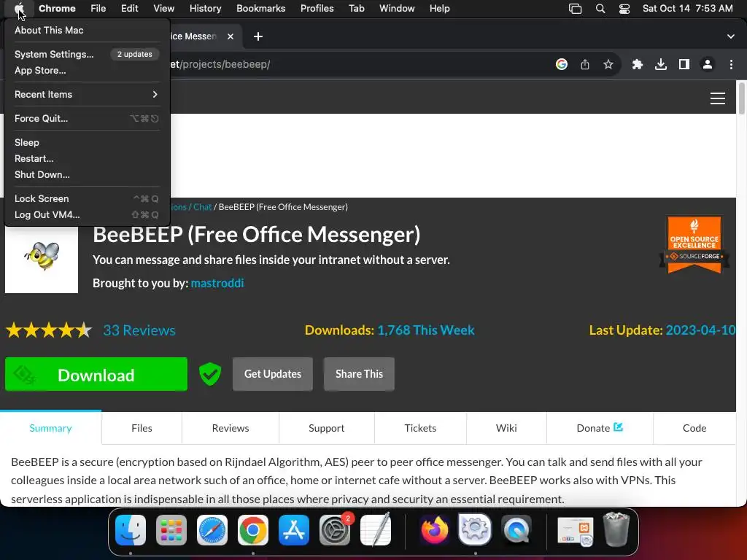The image size is (747, 560).
Task: Open the Trash in the Dock
Action: pyautogui.click(x=616, y=529)
